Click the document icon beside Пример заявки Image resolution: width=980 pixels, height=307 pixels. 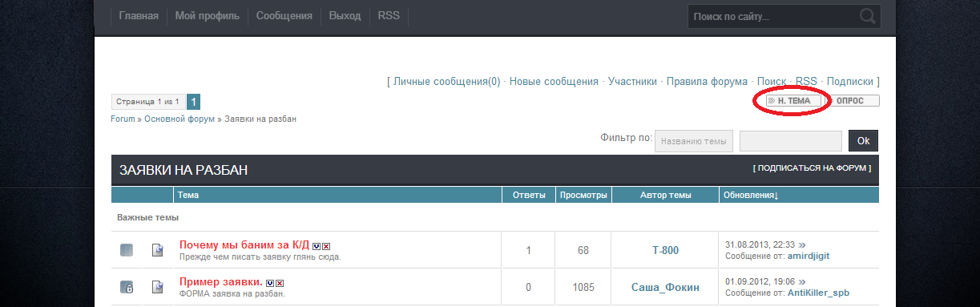[x=158, y=287]
